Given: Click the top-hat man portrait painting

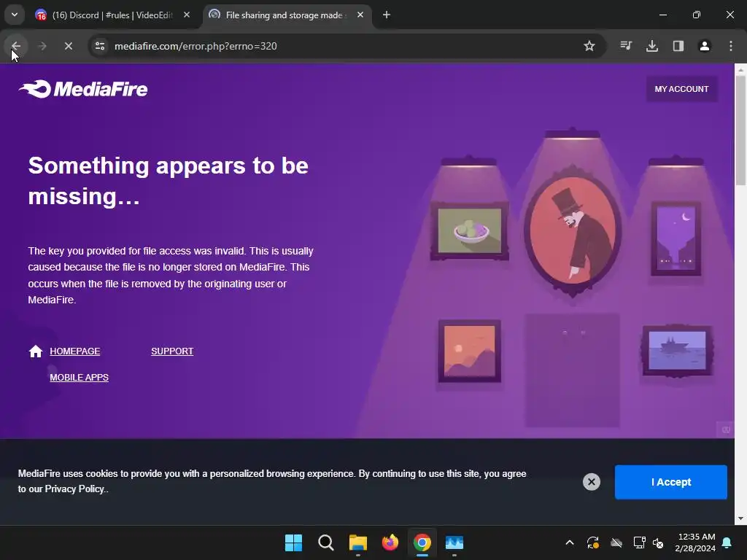Looking at the screenshot, I should 573,231.
